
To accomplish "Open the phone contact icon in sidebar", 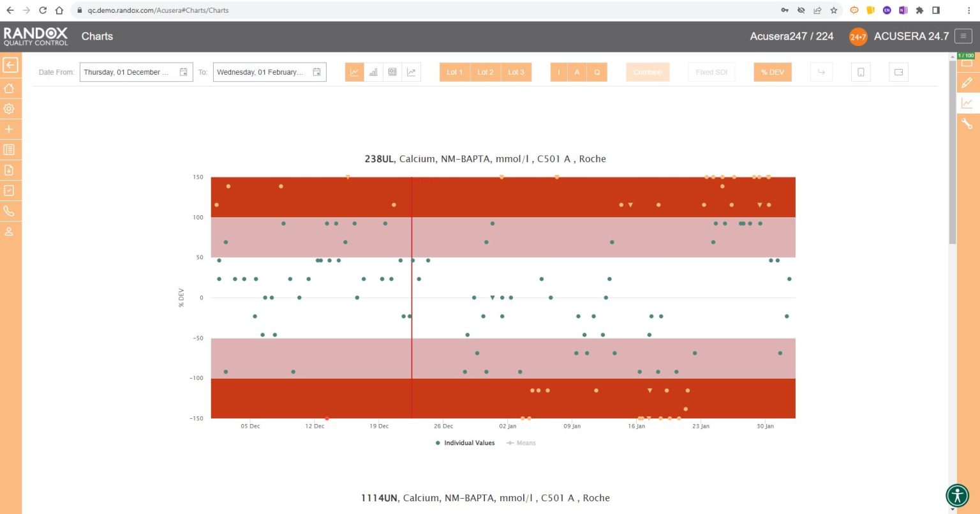I will coord(10,211).
